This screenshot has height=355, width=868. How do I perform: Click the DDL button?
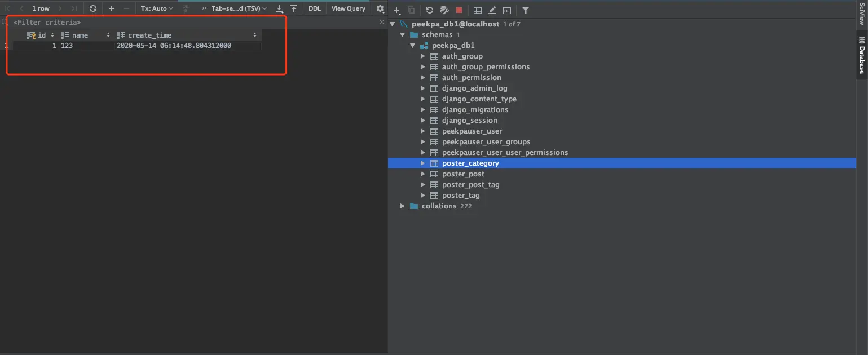[x=315, y=8]
